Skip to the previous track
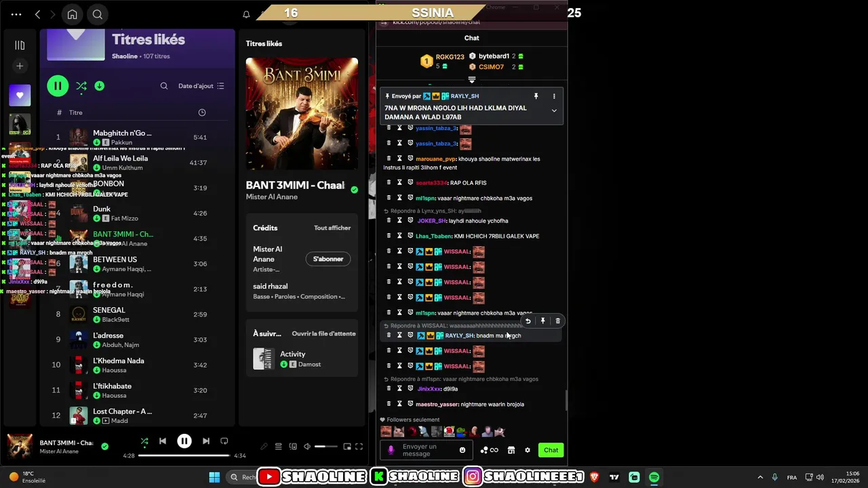 click(x=163, y=441)
